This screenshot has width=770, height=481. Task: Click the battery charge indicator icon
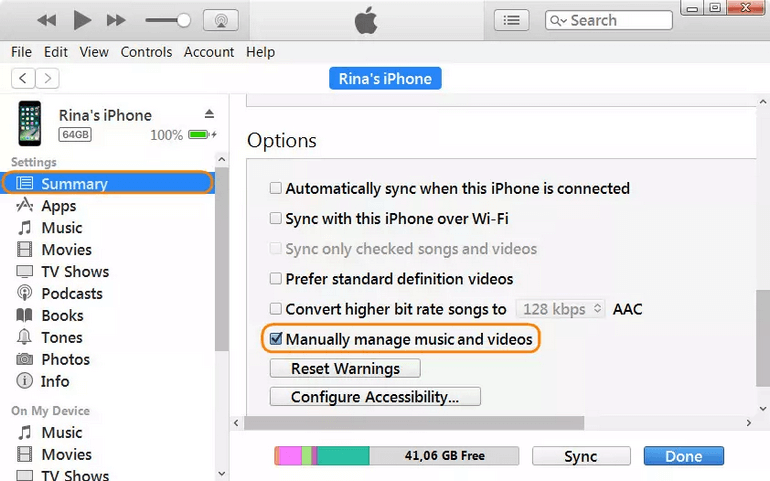pyautogui.click(x=201, y=135)
